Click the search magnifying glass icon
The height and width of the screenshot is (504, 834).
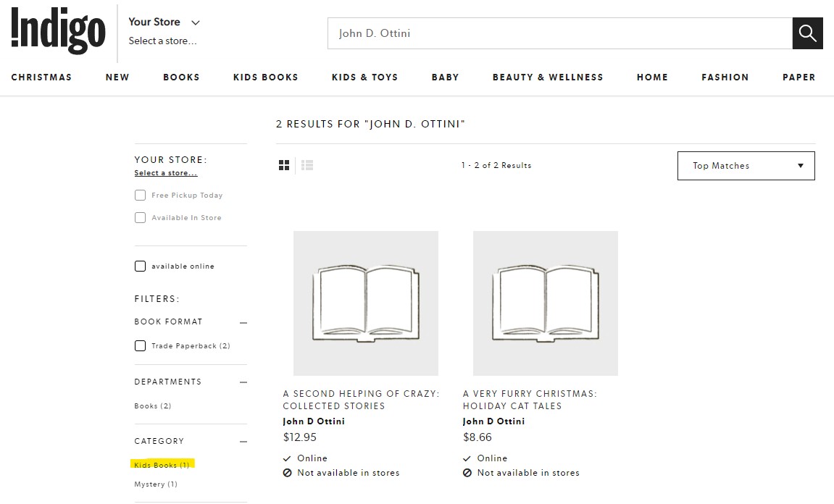(x=806, y=33)
